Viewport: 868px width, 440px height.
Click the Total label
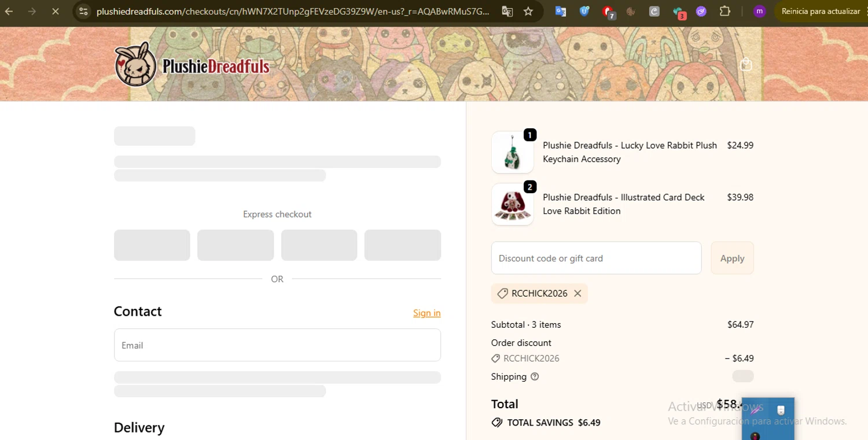505,404
